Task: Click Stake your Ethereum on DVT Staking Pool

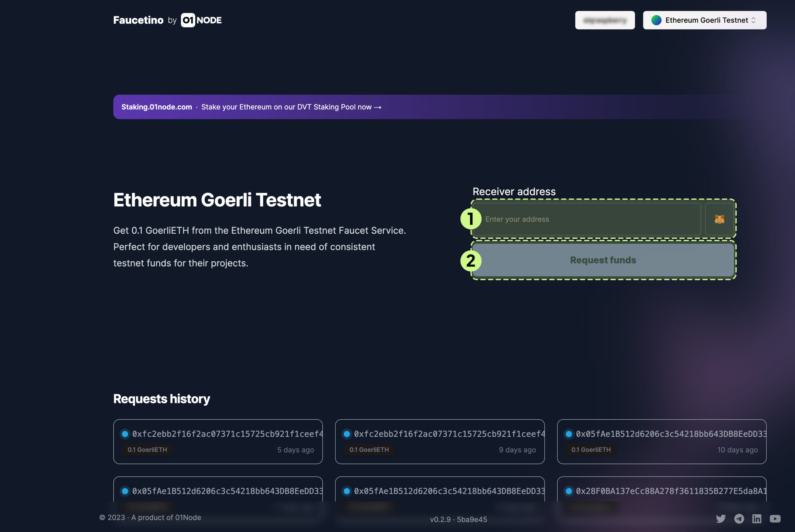Action: (x=291, y=107)
